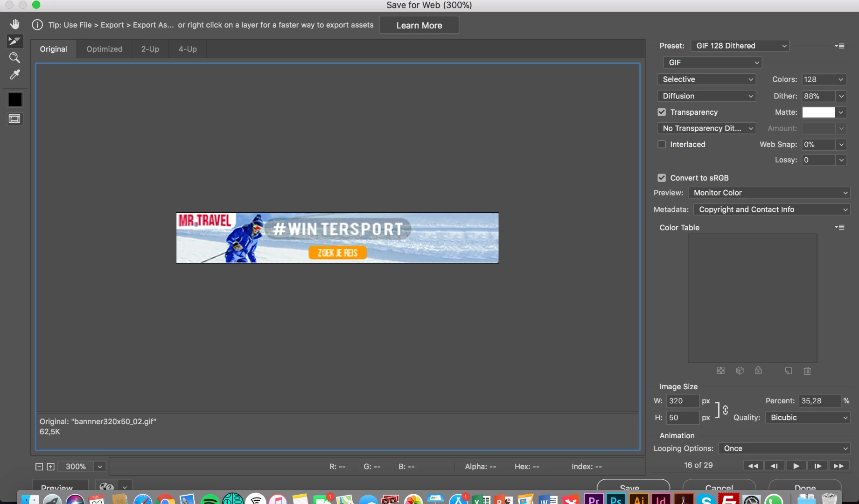Screen dimensions: 859x504
Task: Click the map transparency icon below Color Table
Action: click(x=721, y=371)
